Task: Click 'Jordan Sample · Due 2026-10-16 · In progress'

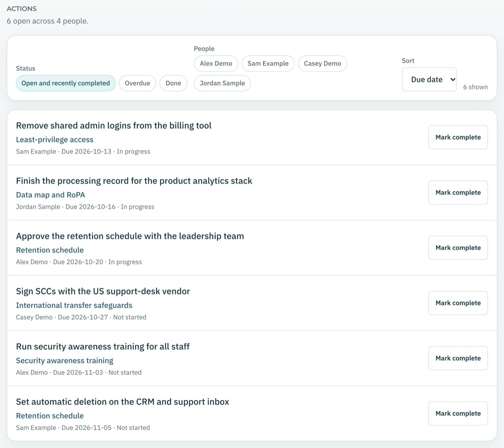Action: (85, 207)
